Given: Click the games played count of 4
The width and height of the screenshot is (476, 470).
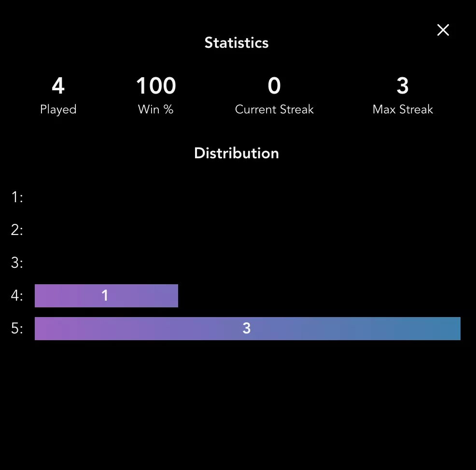Looking at the screenshot, I should tap(58, 86).
